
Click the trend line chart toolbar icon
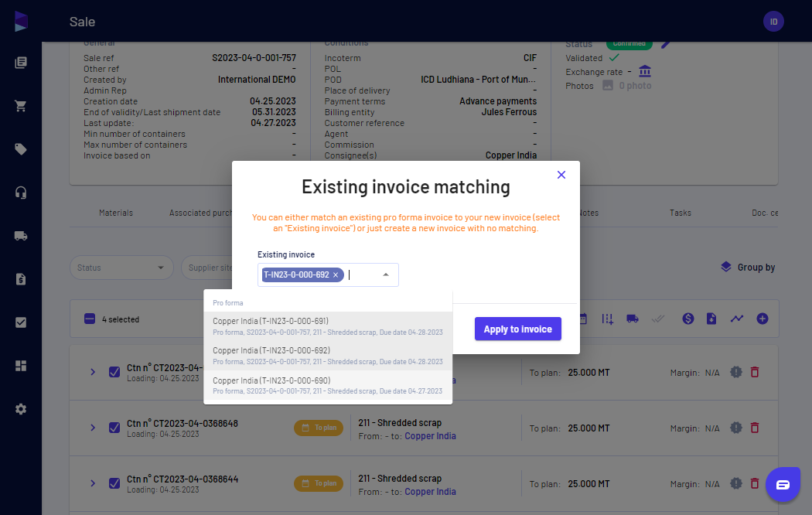point(737,319)
